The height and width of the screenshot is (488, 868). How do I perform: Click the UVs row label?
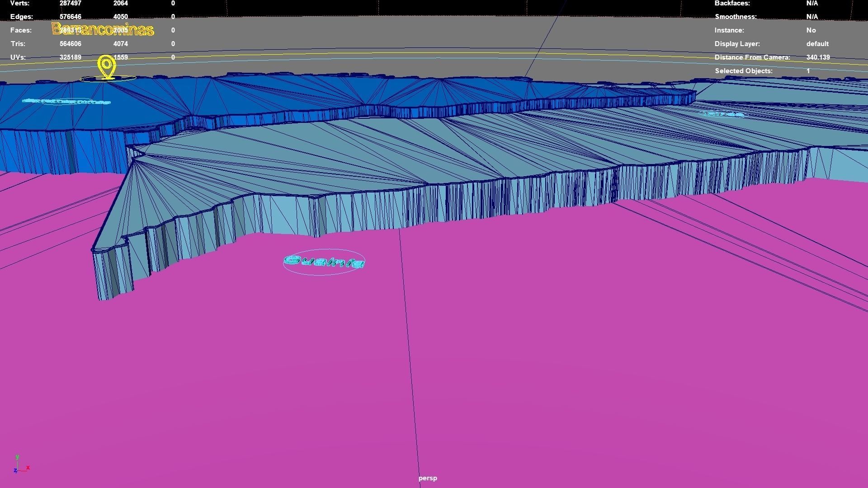pyautogui.click(x=18, y=57)
